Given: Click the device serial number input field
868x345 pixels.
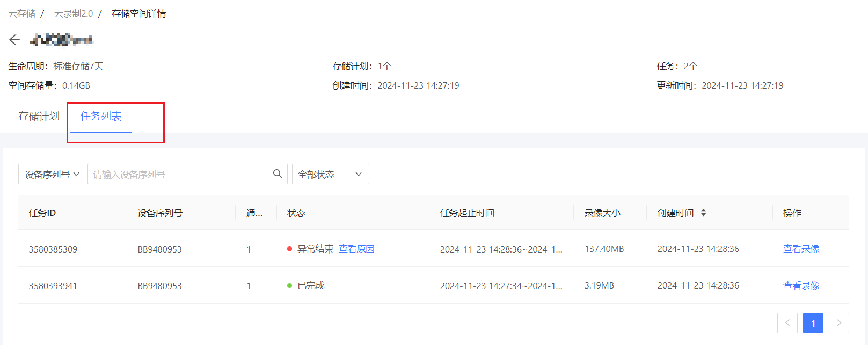Looking at the screenshot, I should pos(180,175).
